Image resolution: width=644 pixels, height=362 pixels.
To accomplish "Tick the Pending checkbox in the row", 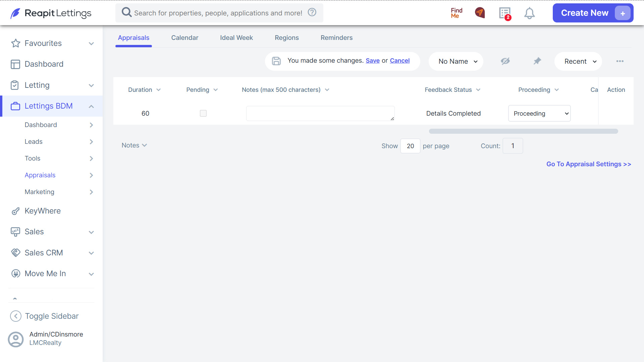I will (x=203, y=113).
